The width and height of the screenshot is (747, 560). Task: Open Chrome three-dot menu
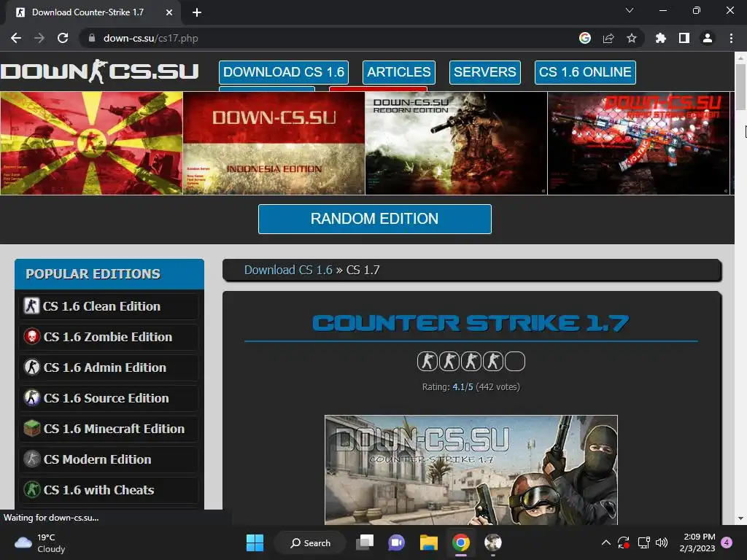click(731, 38)
